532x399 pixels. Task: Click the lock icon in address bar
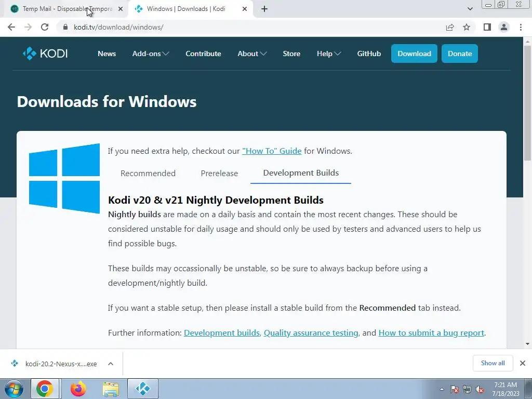pyautogui.click(x=65, y=27)
